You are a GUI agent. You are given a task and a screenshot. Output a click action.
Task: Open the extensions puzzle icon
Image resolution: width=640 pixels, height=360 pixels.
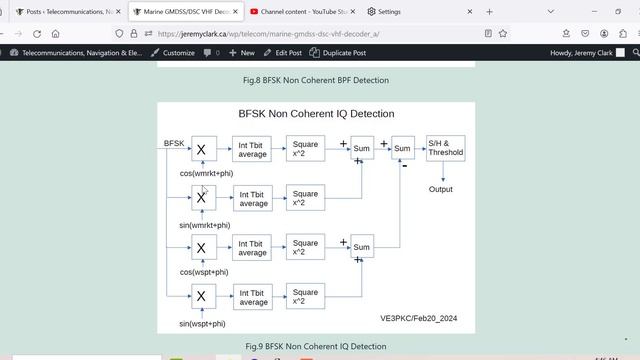(623, 34)
